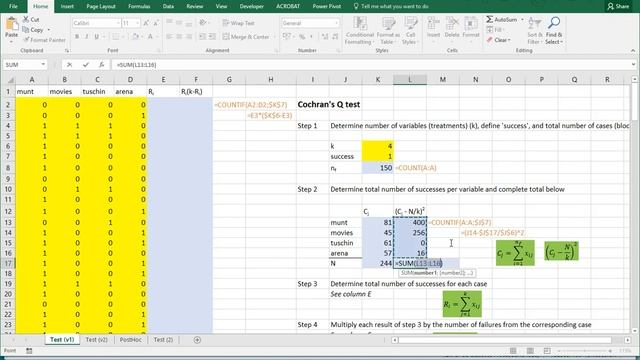The width and height of the screenshot is (640, 360).
Task: Switch to sheet Test (v2)
Action: [x=97, y=340]
